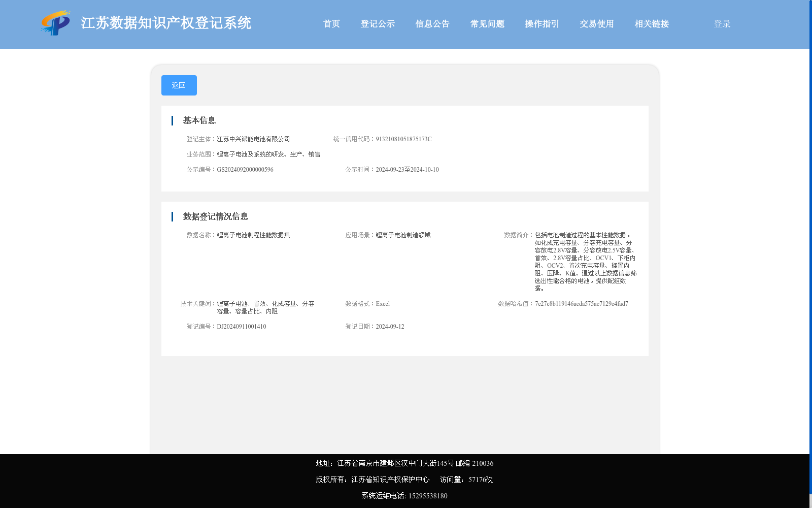Click the 数据简介 description paragraph
The image size is (812, 508).
coord(586,262)
